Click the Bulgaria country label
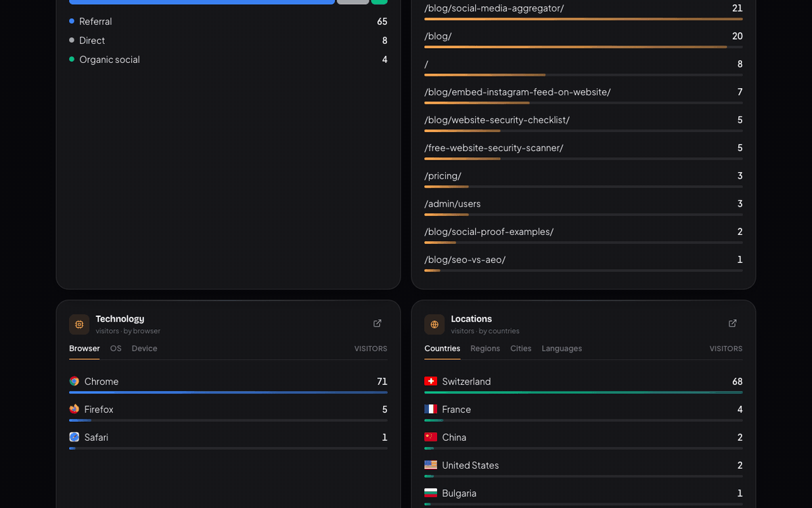 coord(459,493)
